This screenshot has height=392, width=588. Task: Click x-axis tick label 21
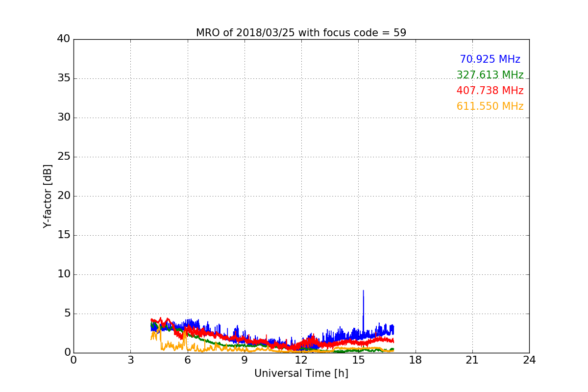472,360
